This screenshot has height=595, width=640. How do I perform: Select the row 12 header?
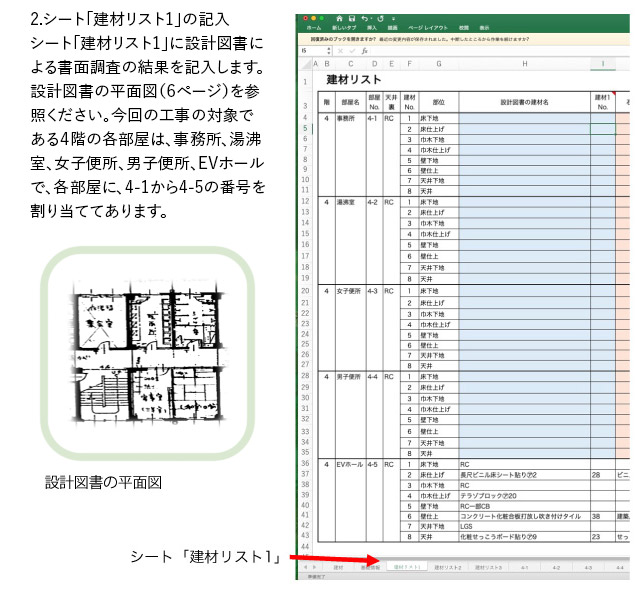click(305, 201)
